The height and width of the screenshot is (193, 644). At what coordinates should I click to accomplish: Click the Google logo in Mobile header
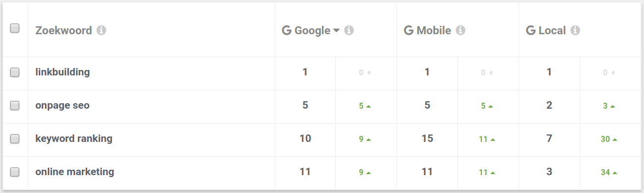pyautogui.click(x=409, y=31)
